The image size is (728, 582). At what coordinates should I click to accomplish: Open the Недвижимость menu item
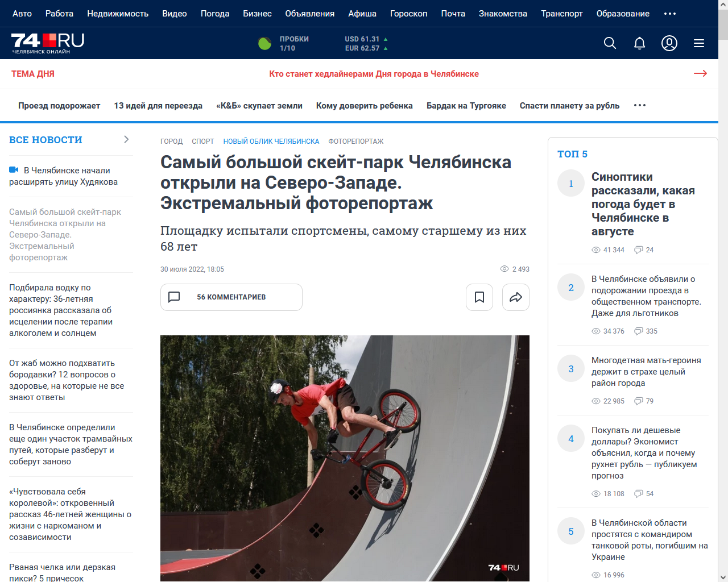[118, 14]
